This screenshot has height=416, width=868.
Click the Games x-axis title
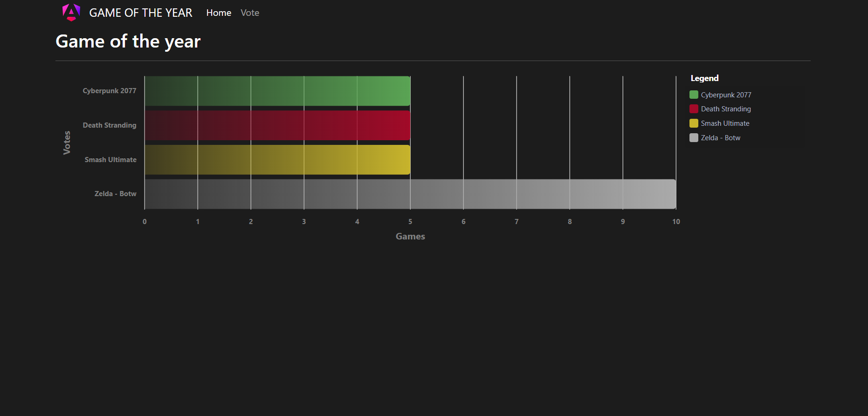410,236
